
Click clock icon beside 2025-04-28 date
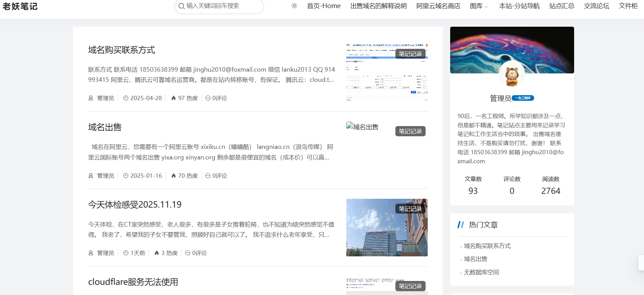(x=126, y=98)
